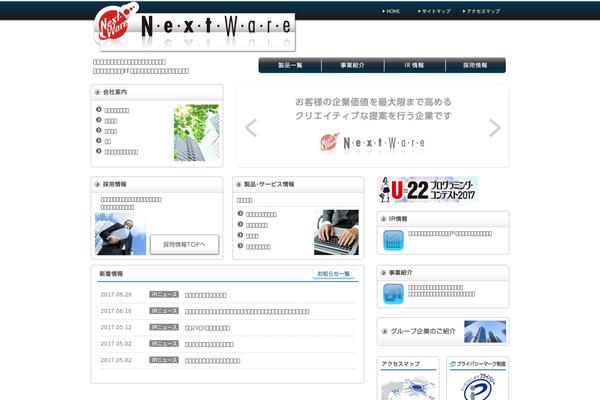Open the news item dated 2017.05.12

[207, 328]
